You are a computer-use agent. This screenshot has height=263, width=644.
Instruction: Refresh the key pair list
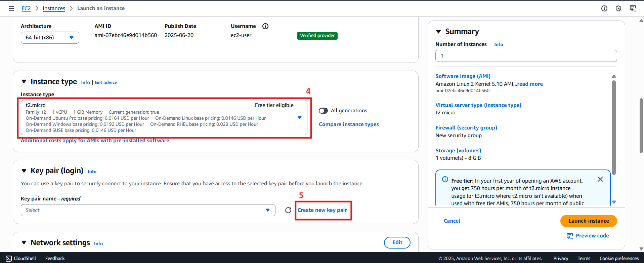288,210
